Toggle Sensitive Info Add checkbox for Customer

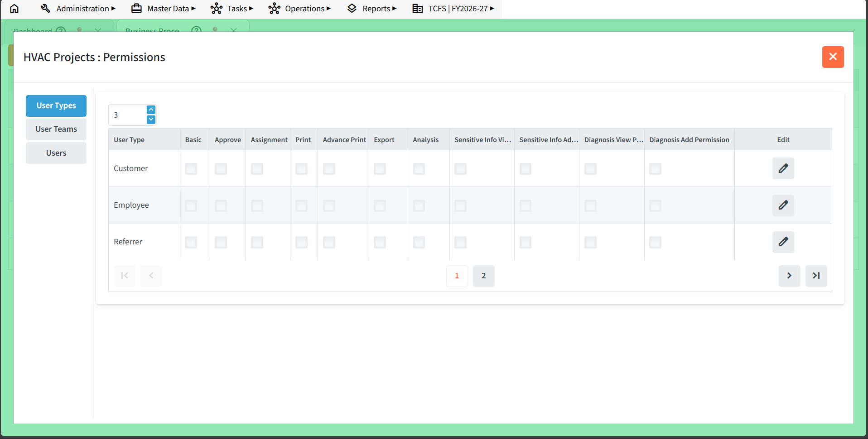point(526,169)
